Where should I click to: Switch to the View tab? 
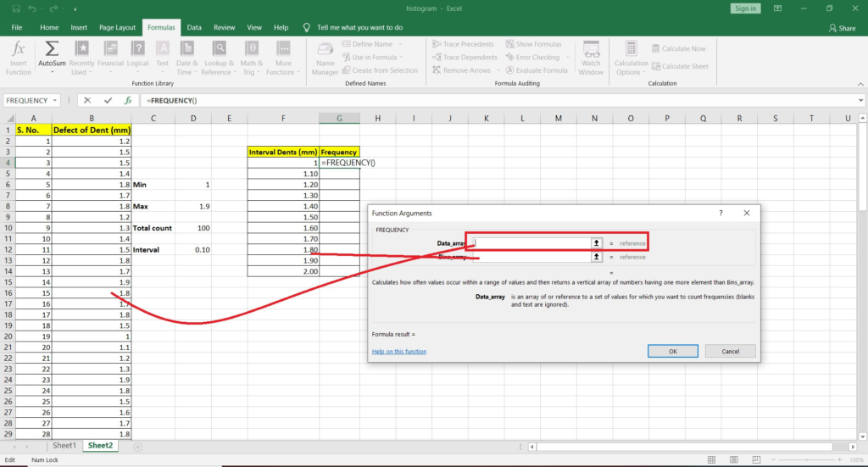(254, 27)
